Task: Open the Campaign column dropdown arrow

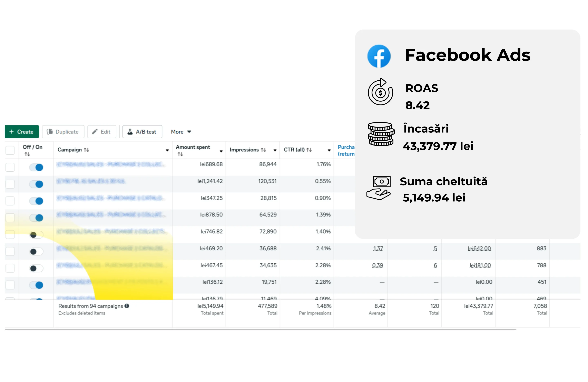Action: pyautogui.click(x=167, y=150)
